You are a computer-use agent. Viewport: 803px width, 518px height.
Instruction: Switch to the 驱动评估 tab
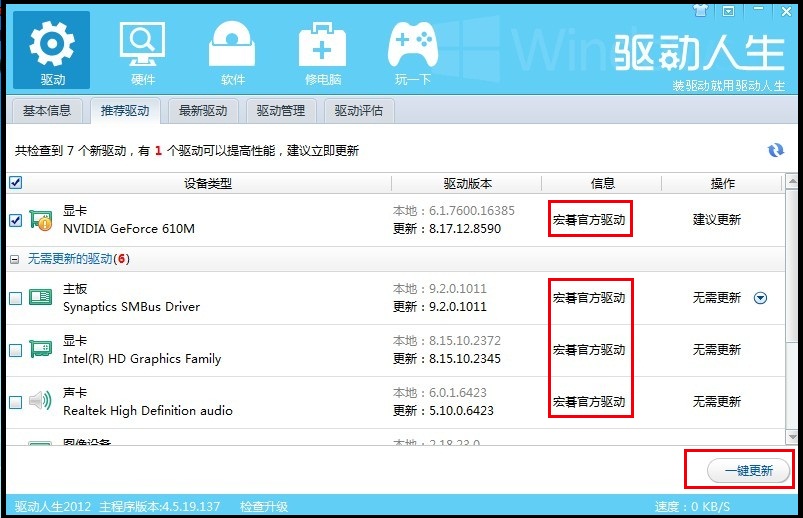click(x=358, y=111)
